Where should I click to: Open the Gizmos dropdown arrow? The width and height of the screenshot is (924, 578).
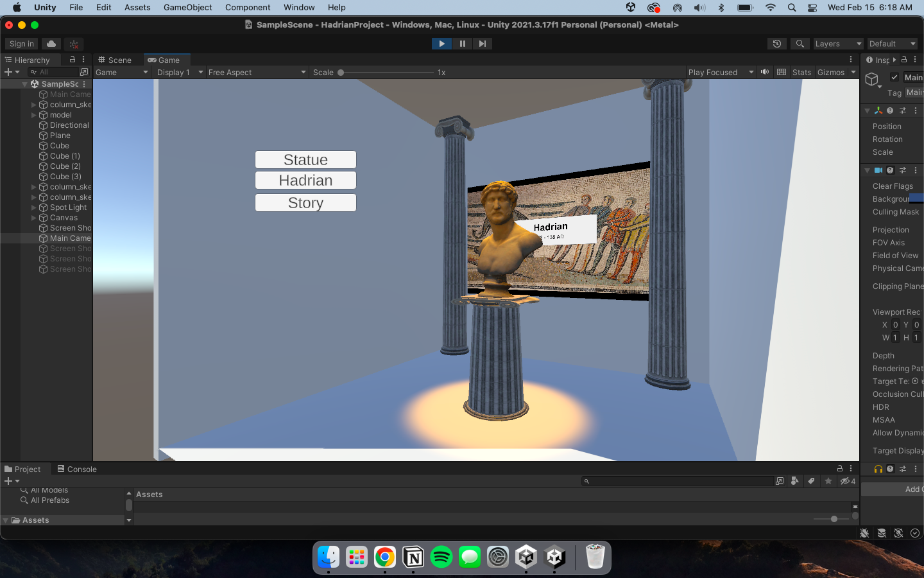(853, 72)
